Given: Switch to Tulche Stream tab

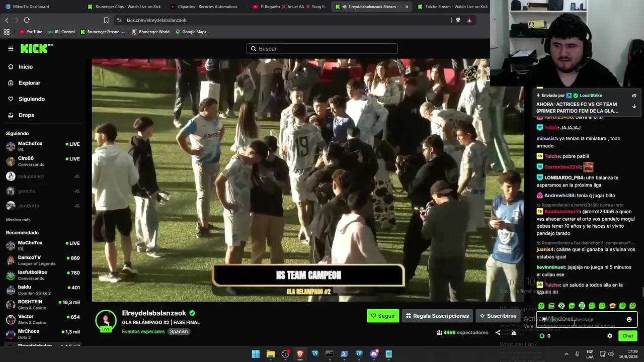Looking at the screenshot, I should pyautogui.click(x=453, y=7).
